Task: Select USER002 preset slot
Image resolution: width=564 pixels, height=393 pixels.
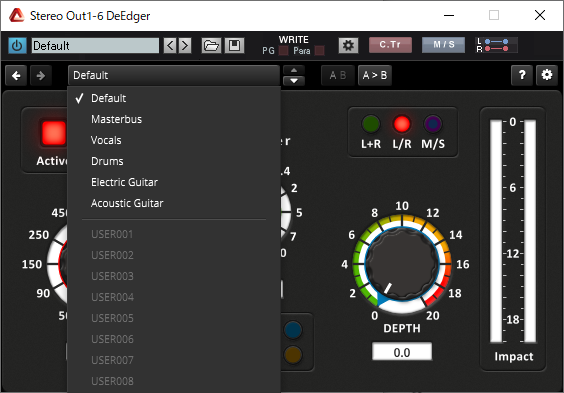Action: pos(174,255)
